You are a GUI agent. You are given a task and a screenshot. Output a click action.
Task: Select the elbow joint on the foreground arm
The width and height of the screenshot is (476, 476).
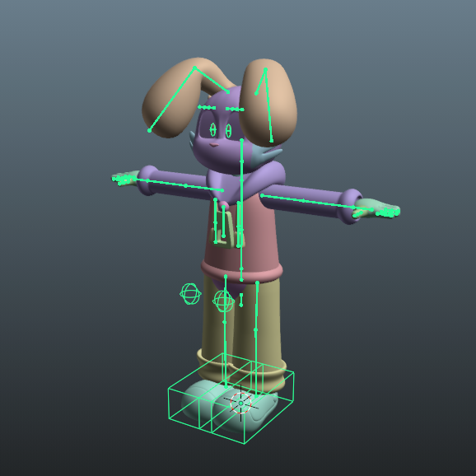(x=304, y=201)
